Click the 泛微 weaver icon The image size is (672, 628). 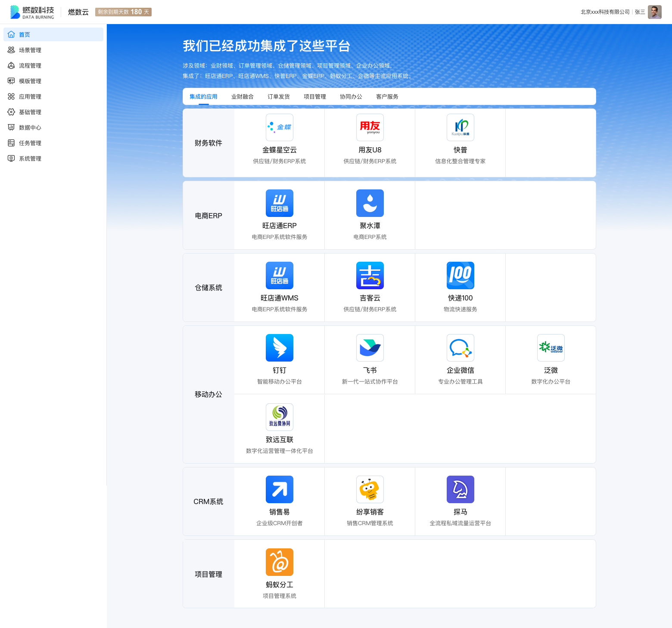click(551, 348)
